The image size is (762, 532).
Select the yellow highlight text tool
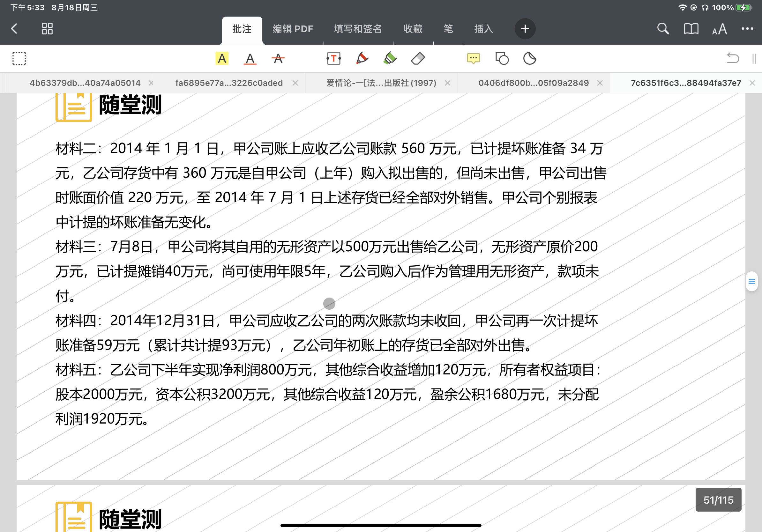tap(222, 59)
